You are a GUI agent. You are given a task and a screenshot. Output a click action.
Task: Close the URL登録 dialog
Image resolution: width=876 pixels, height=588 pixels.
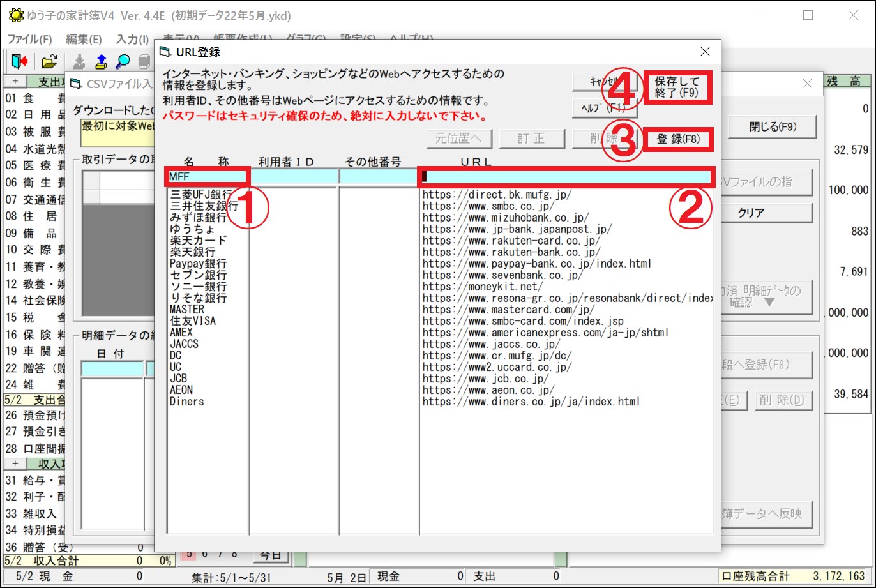click(705, 51)
